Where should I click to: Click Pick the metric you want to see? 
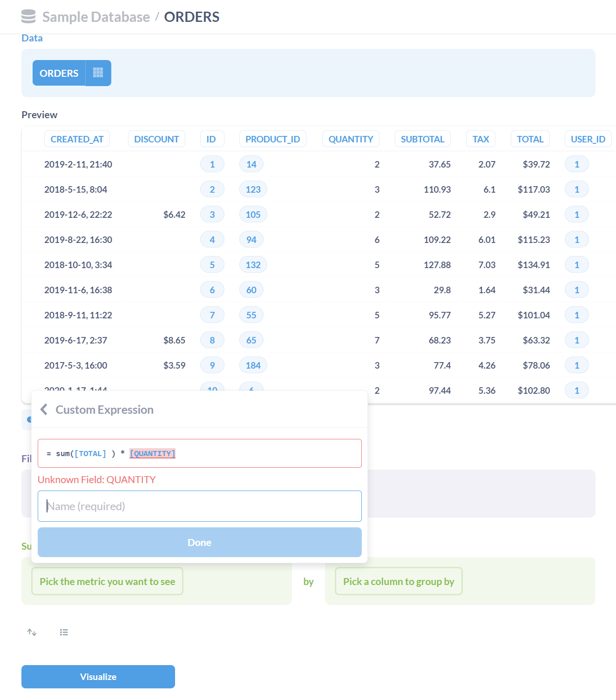pos(107,581)
